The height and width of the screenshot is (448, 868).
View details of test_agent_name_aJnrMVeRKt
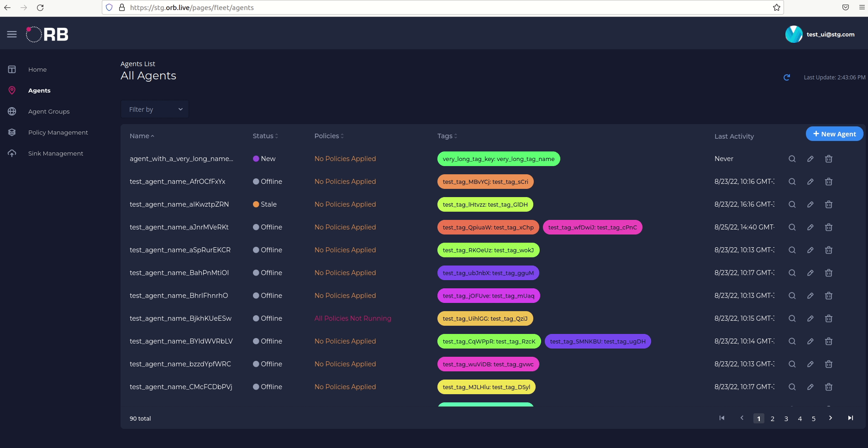[792, 227]
